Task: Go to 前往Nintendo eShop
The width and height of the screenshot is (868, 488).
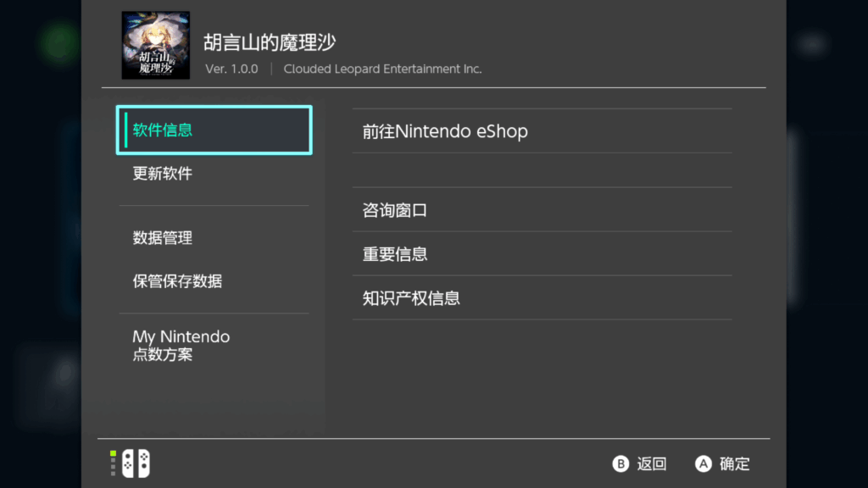Action: [x=542, y=131]
